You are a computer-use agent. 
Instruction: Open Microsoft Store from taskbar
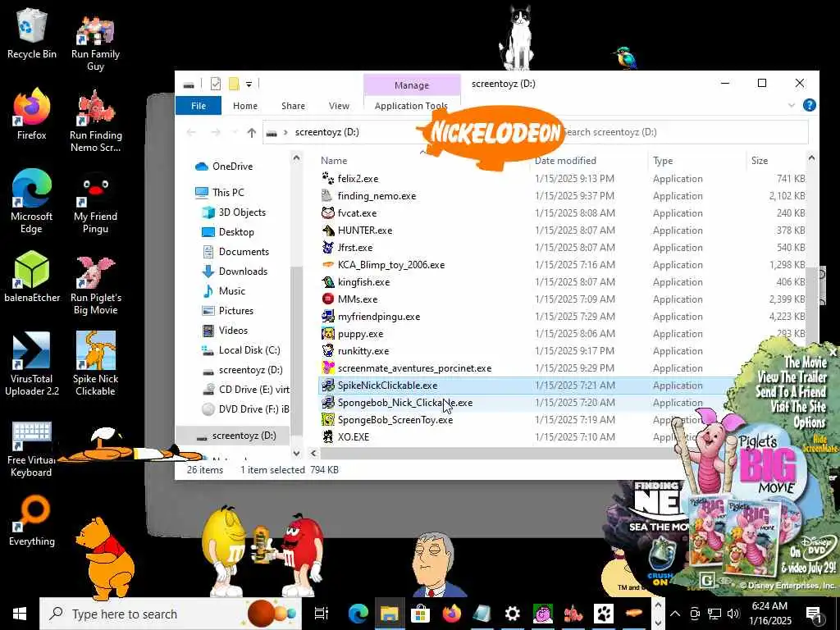tap(421, 614)
